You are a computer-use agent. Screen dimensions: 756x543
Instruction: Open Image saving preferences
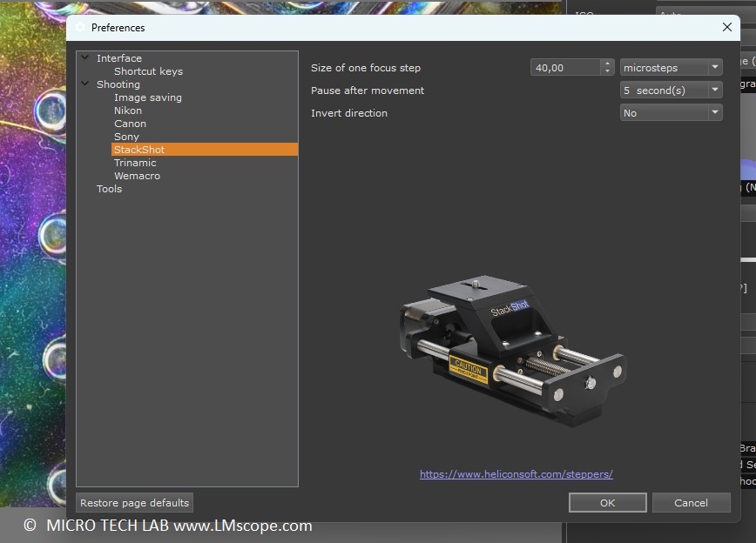coord(147,97)
